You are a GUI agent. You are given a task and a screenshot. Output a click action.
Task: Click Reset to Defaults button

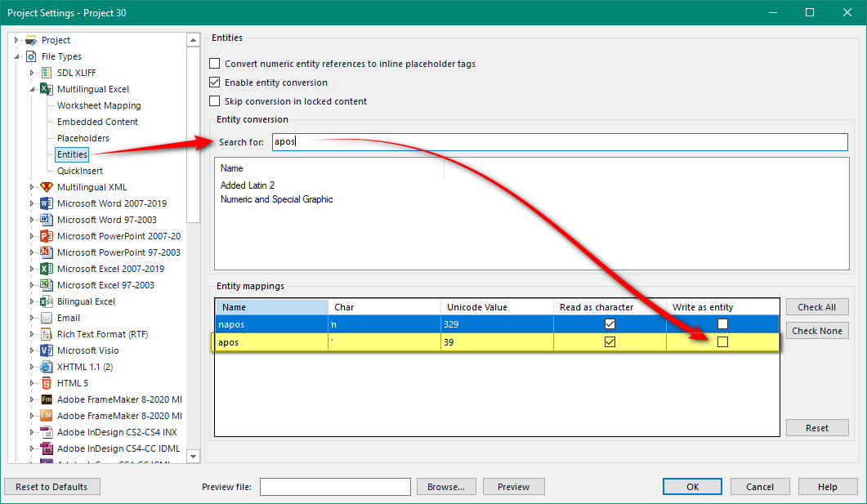coord(51,487)
